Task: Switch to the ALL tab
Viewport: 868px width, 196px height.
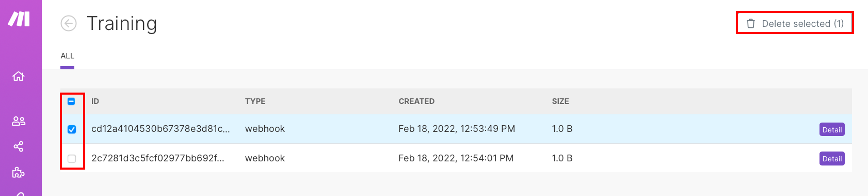Action: point(68,56)
